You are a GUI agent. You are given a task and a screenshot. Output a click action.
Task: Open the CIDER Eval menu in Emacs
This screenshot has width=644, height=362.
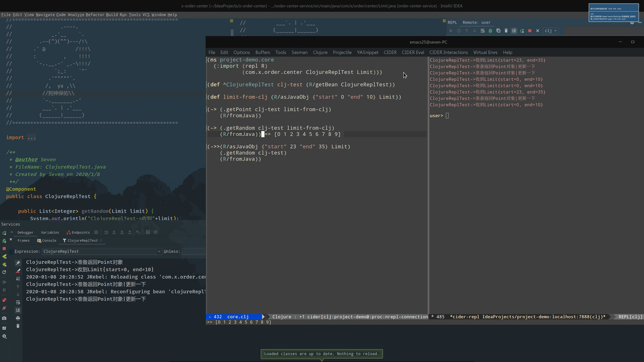tap(413, 52)
